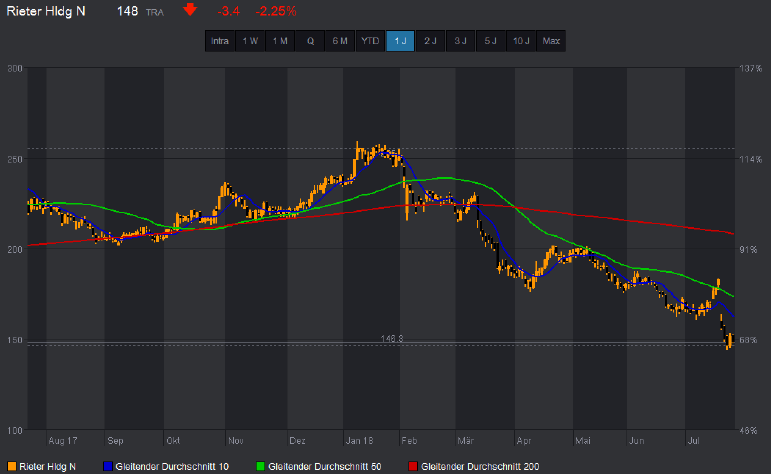
Task: Click the -2.25% percent change value
Action: tap(276, 11)
